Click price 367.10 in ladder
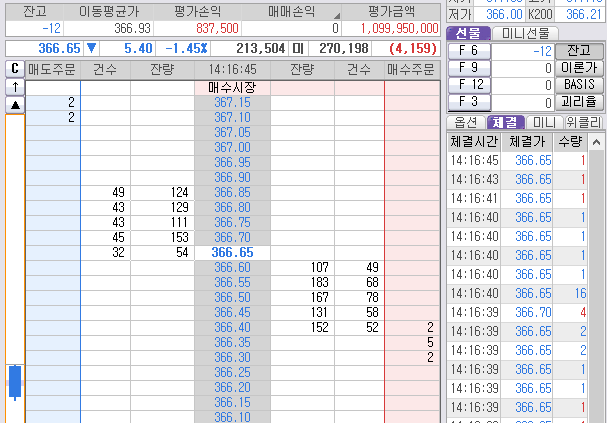Image resolution: width=607 pixels, height=423 pixels. point(232,118)
